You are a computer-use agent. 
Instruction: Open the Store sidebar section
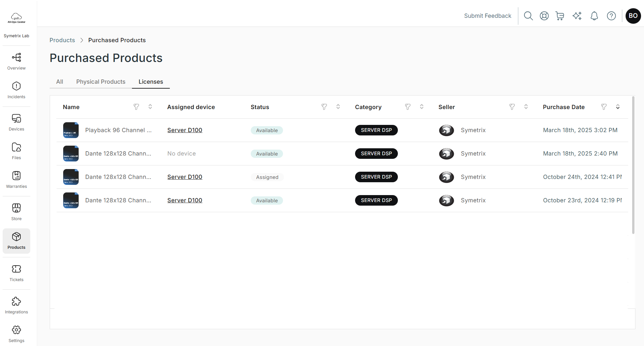pos(16,212)
